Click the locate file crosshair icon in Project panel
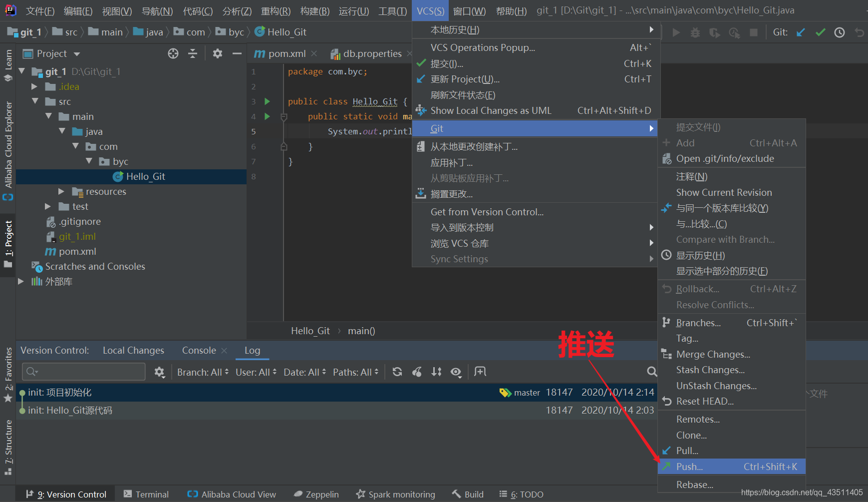 173,54
